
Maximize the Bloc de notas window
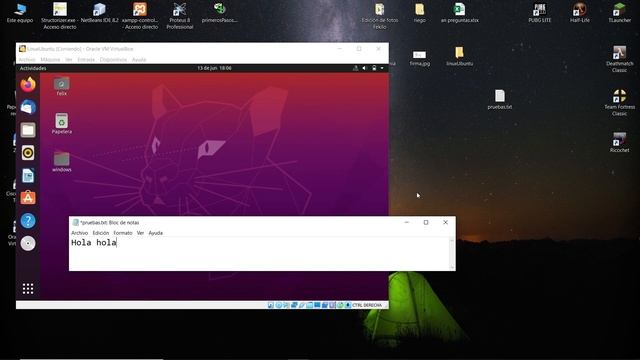(x=426, y=222)
